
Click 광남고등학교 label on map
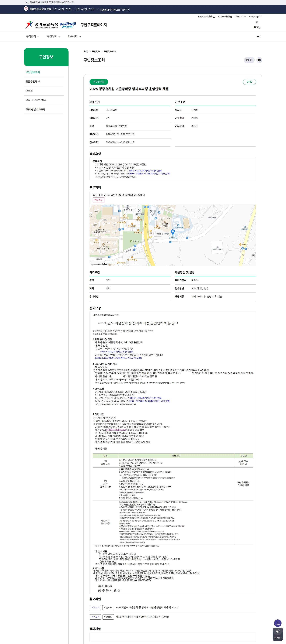coord(178,227)
